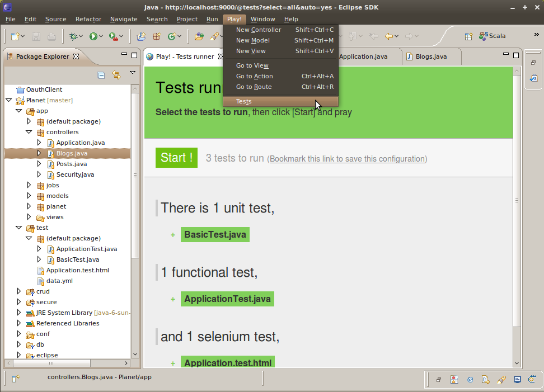Expand the crud folder in the tree
Screen dimensions: 544x392
point(19,291)
